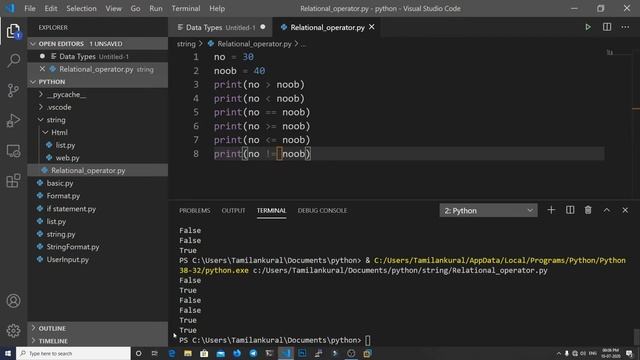Open the Search view in activity bar
Viewport: 640px width, 360px height.
pyautogui.click(x=13, y=60)
